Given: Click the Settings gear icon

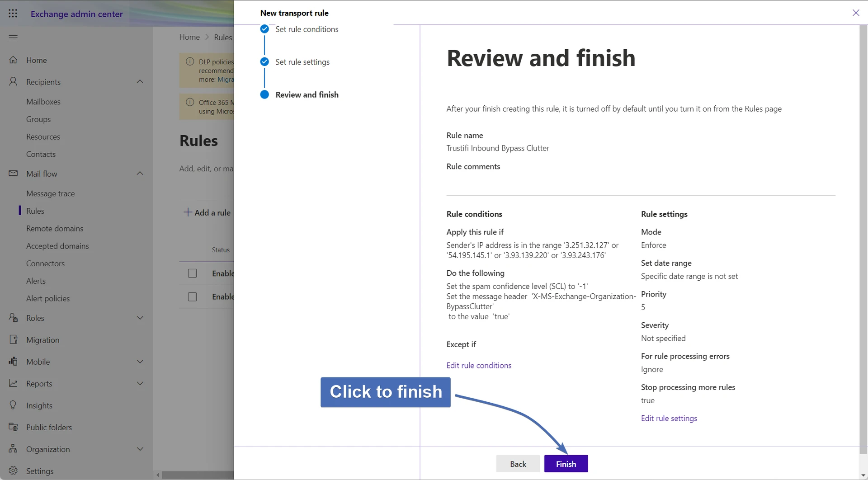Looking at the screenshot, I should [14, 471].
